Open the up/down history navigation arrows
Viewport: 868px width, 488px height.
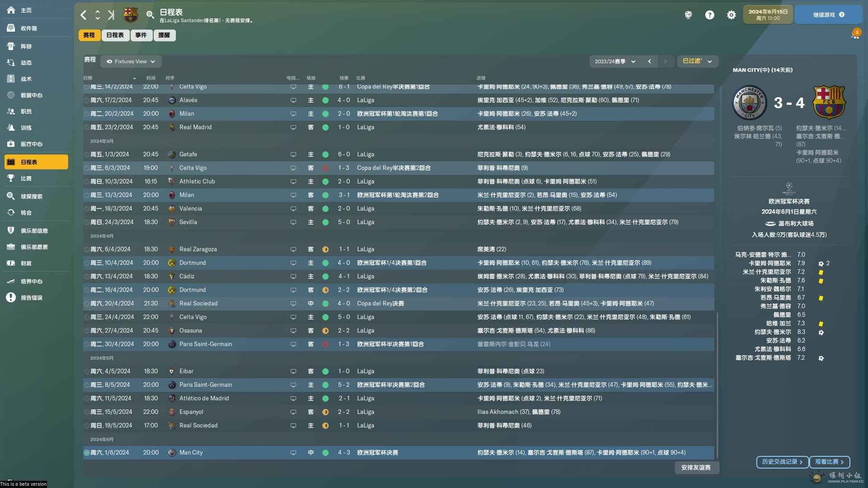point(97,15)
